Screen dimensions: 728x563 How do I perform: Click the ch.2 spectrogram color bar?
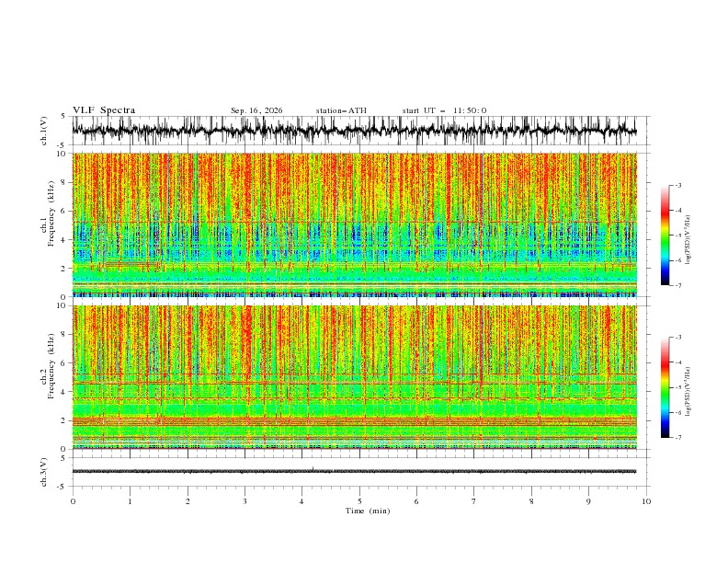(x=665, y=387)
